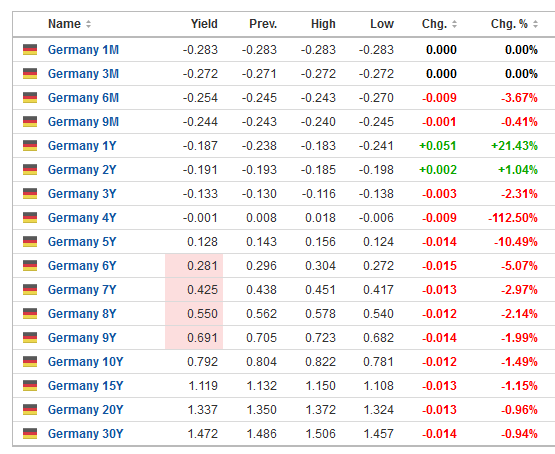The width and height of the screenshot is (555, 454).
Task: Open the Germany 15Y bond link
Action: [x=85, y=386]
